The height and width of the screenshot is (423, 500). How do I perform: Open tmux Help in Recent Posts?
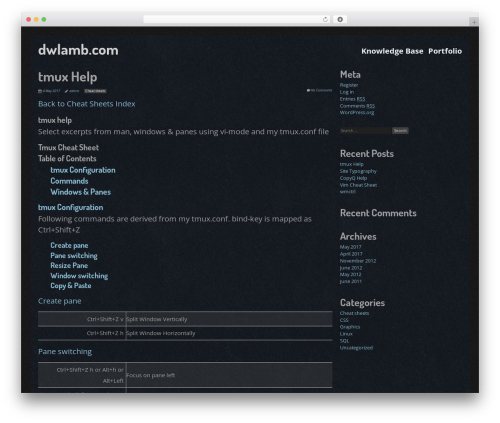(x=352, y=164)
